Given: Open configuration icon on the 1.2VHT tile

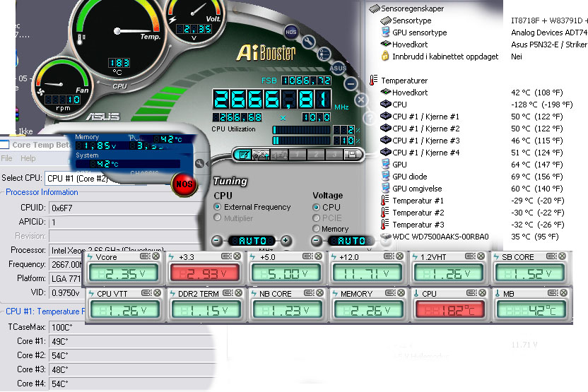Looking at the screenshot, I should coord(470,256).
